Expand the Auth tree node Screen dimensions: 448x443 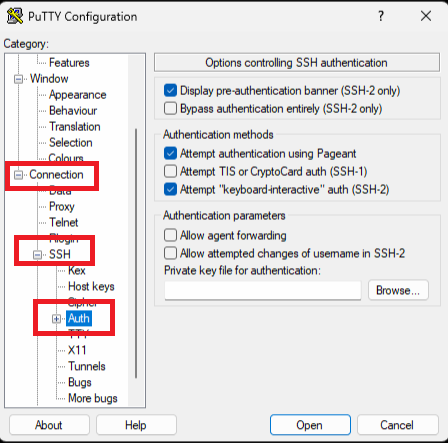tap(56, 319)
